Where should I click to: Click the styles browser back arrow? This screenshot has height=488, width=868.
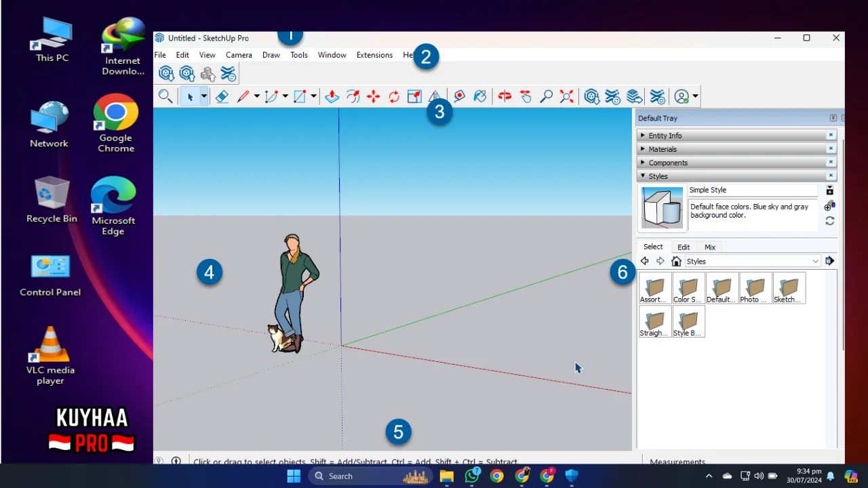(x=644, y=261)
